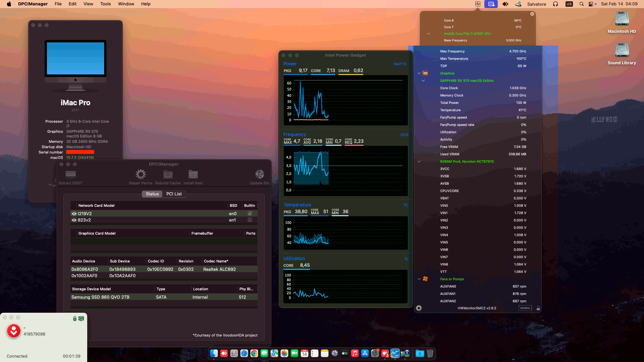Select Samsung SSD 860 QVO 2TB row

tap(164, 297)
